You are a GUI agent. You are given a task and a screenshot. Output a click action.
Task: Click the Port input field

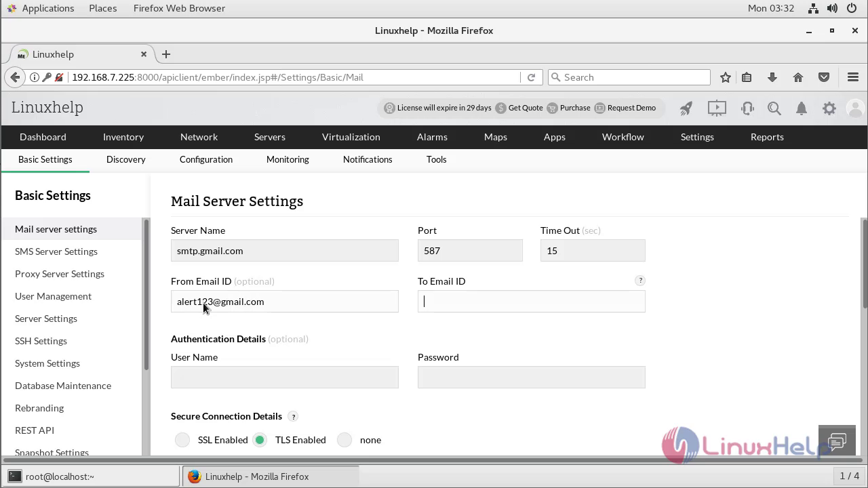470,251
